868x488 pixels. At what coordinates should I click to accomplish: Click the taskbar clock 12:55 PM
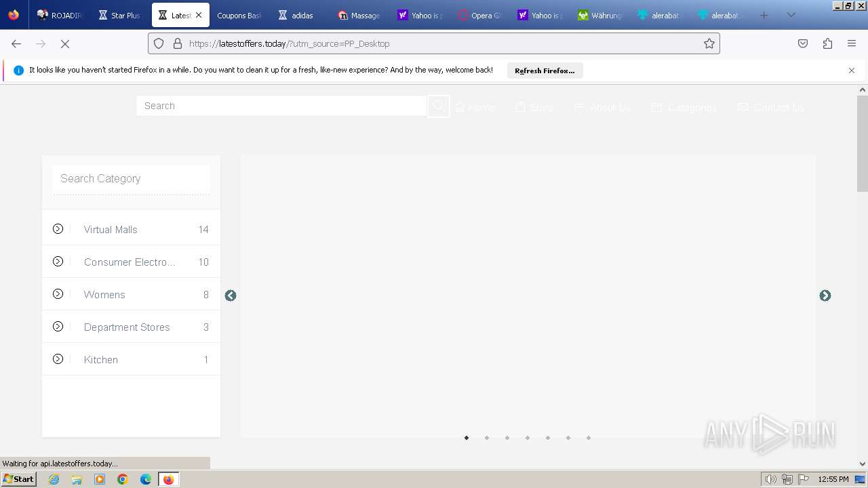click(833, 479)
